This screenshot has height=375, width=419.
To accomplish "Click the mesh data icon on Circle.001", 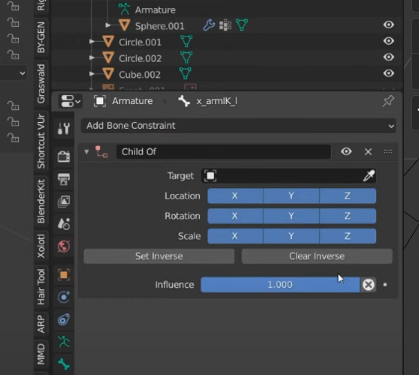I will 186,41.
